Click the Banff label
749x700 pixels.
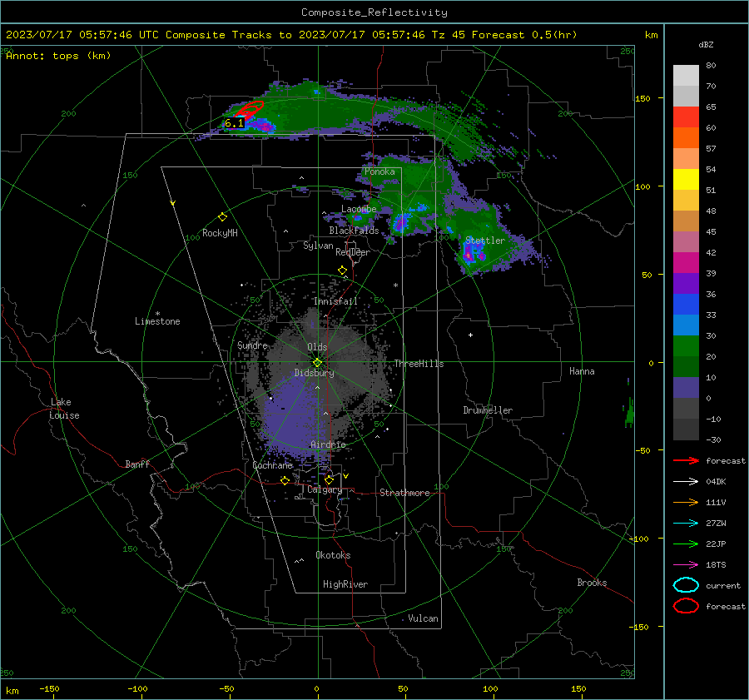click(x=137, y=464)
